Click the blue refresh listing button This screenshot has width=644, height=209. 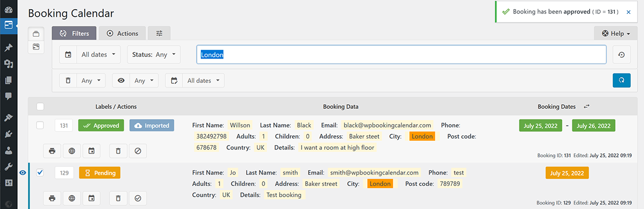click(x=621, y=80)
